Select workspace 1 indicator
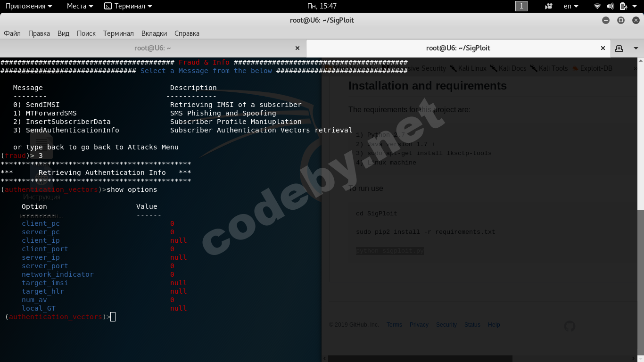Viewport: 644px width, 362px height. click(x=521, y=6)
